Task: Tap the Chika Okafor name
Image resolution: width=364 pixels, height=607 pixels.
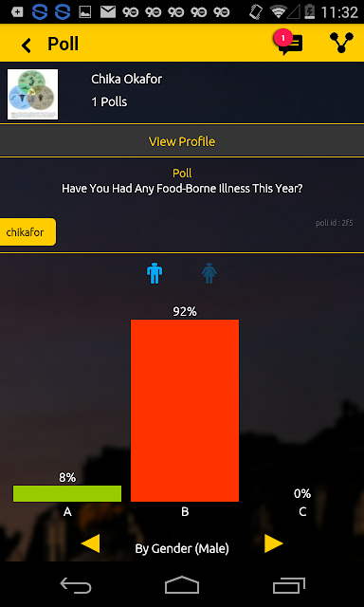Action: pyautogui.click(x=126, y=79)
